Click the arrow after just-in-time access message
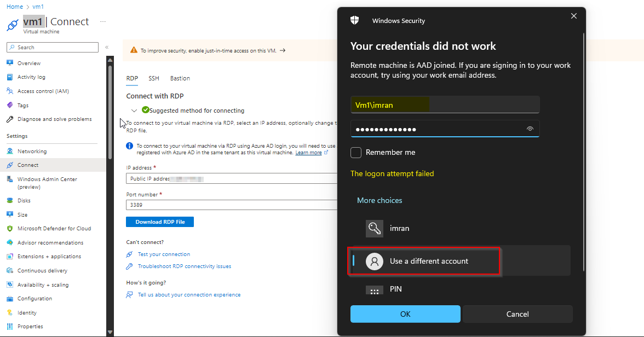This screenshot has height=337, width=644. click(283, 50)
